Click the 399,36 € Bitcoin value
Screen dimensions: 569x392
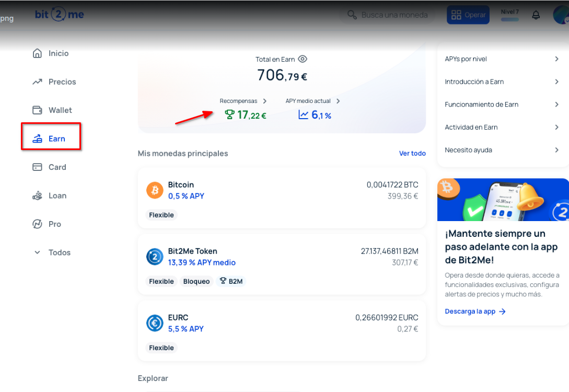pos(403,196)
